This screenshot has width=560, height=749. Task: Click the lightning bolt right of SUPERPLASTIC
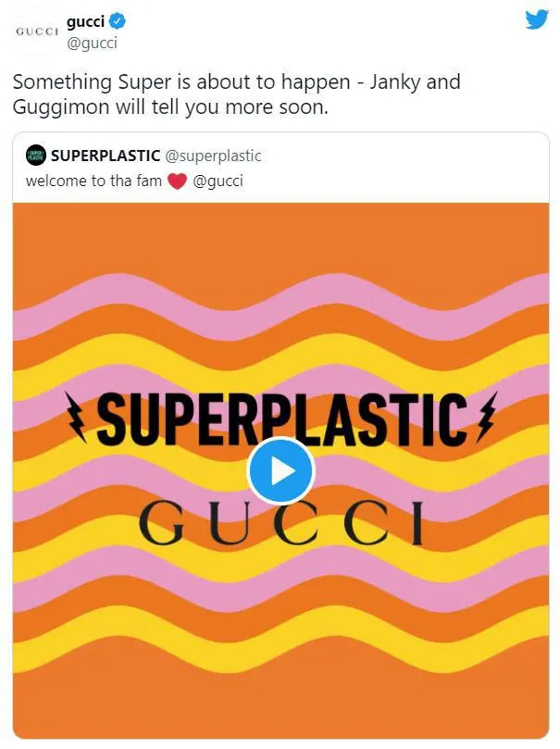click(x=484, y=416)
